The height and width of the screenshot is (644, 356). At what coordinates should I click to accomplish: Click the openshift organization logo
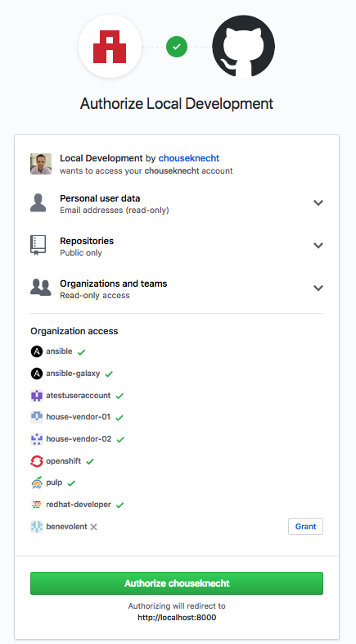(x=37, y=461)
